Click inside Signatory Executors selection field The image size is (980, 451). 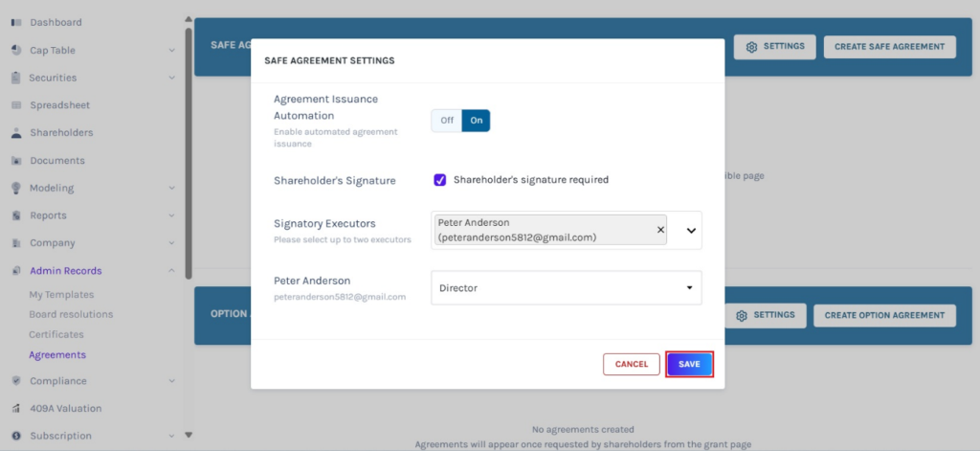pyautogui.click(x=567, y=230)
